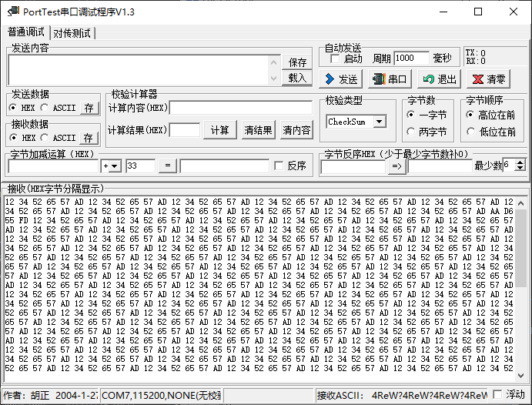This screenshot has height=405, width=532.
Task: Select the 两字节 two-byte radio button
Action: (410, 132)
